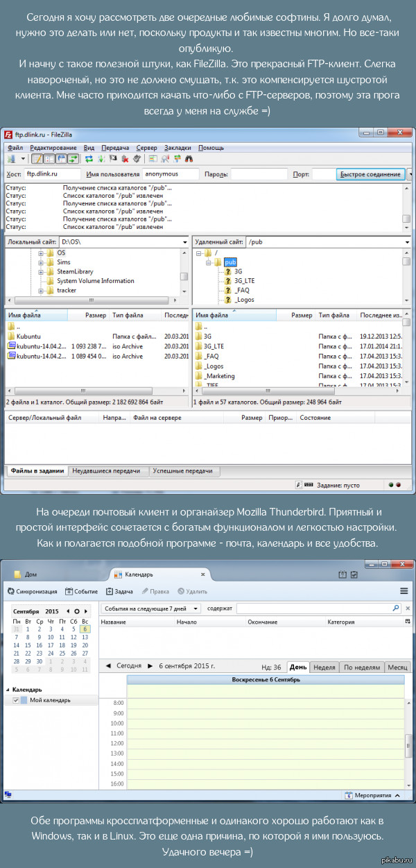Go to previous month in mini calendar
This screenshot has height=868, width=416.
tap(67, 611)
